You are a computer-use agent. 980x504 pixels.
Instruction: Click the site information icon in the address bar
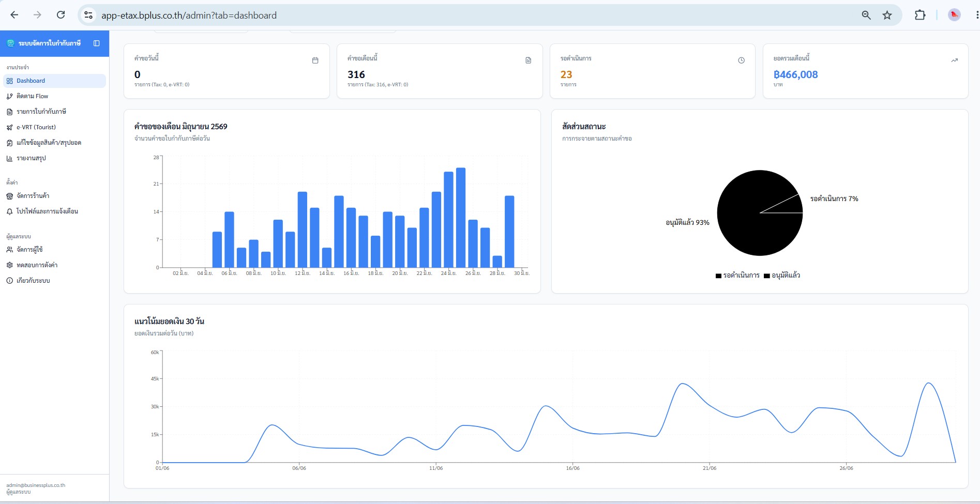(x=88, y=15)
